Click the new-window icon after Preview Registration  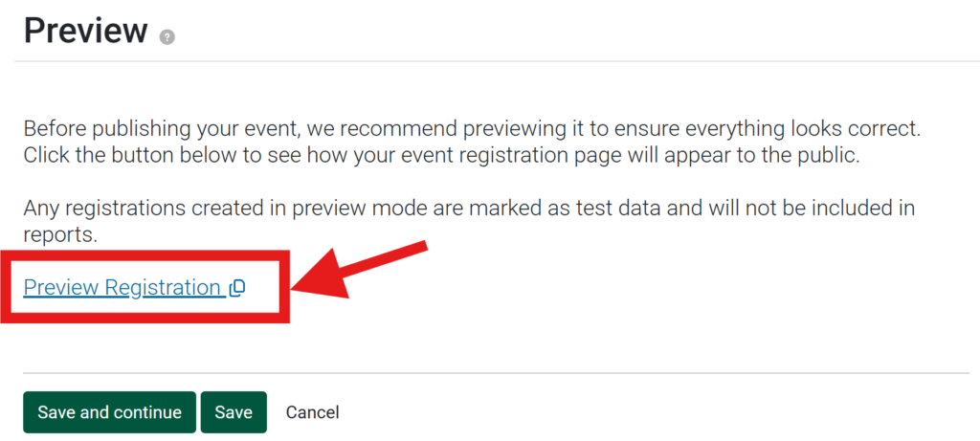coord(236,288)
